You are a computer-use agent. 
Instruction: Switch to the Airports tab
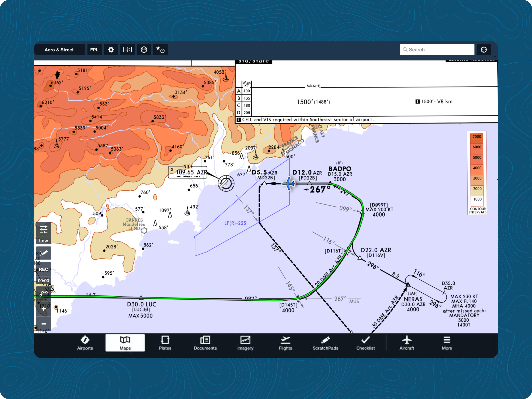85,343
